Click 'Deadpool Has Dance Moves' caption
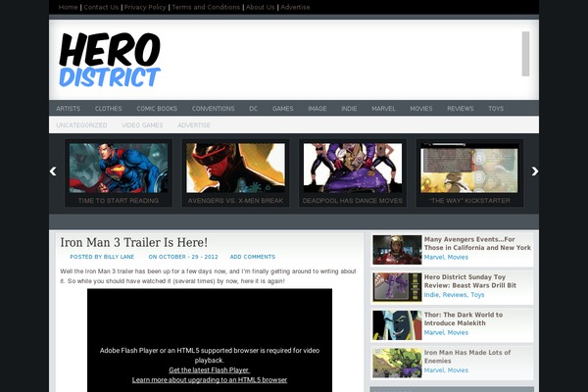Viewport: 588px width, 392px height. pos(353,201)
